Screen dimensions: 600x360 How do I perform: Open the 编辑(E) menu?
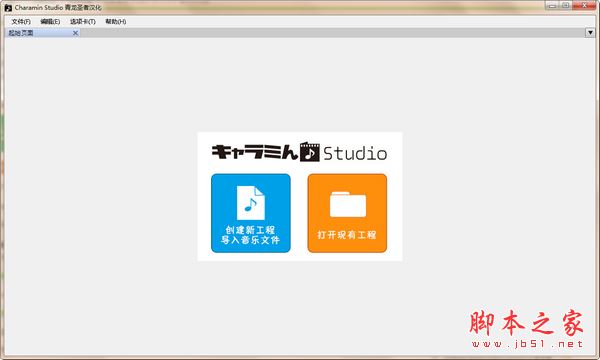click(x=50, y=21)
